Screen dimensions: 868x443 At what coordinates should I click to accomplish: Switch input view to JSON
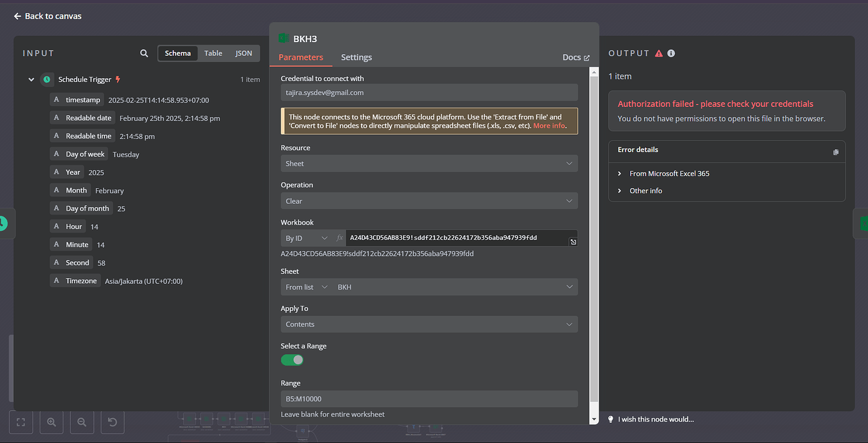[243, 53]
